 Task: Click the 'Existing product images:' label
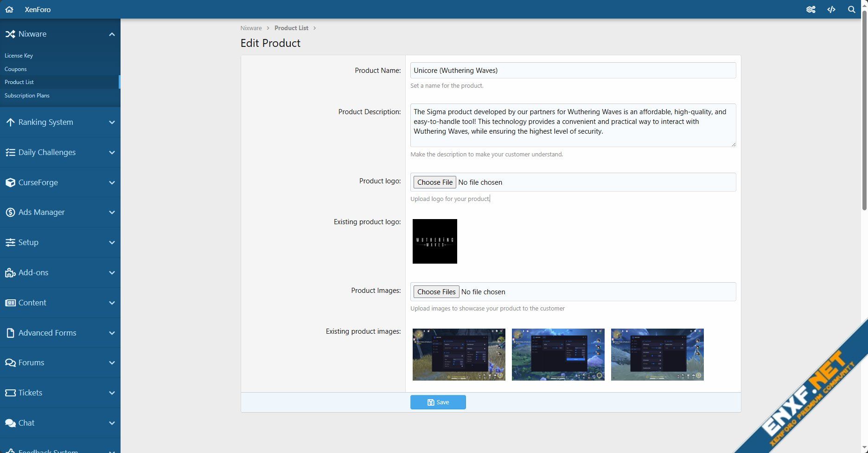click(363, 331)
